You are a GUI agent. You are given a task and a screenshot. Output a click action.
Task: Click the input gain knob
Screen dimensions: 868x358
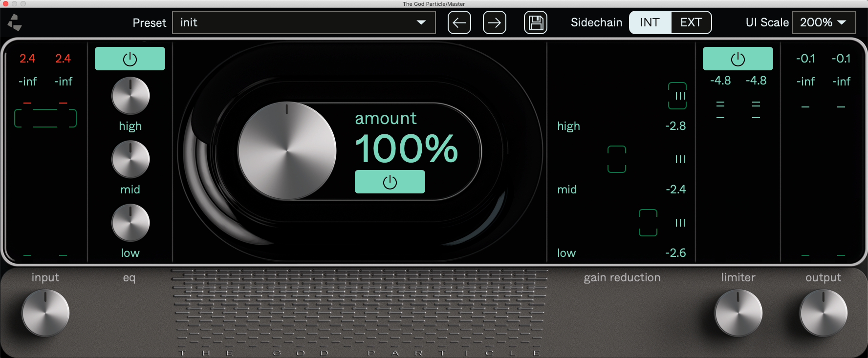(x=45, y=313)
